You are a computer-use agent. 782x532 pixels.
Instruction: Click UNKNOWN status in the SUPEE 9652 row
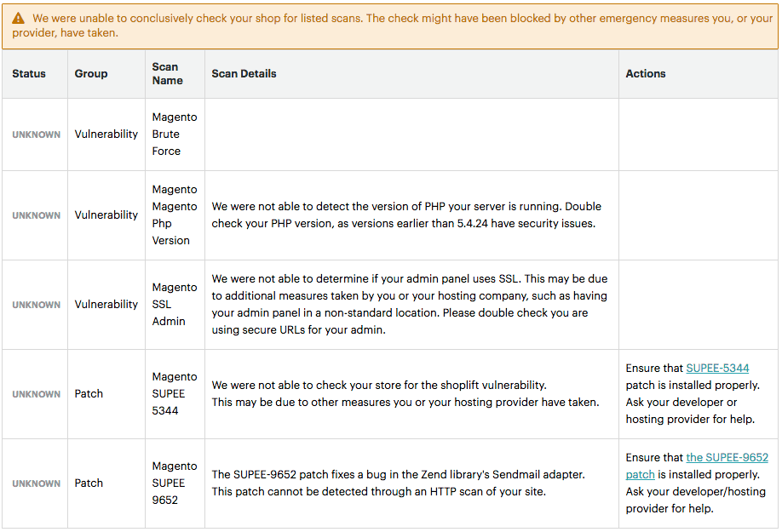(36, 483)
